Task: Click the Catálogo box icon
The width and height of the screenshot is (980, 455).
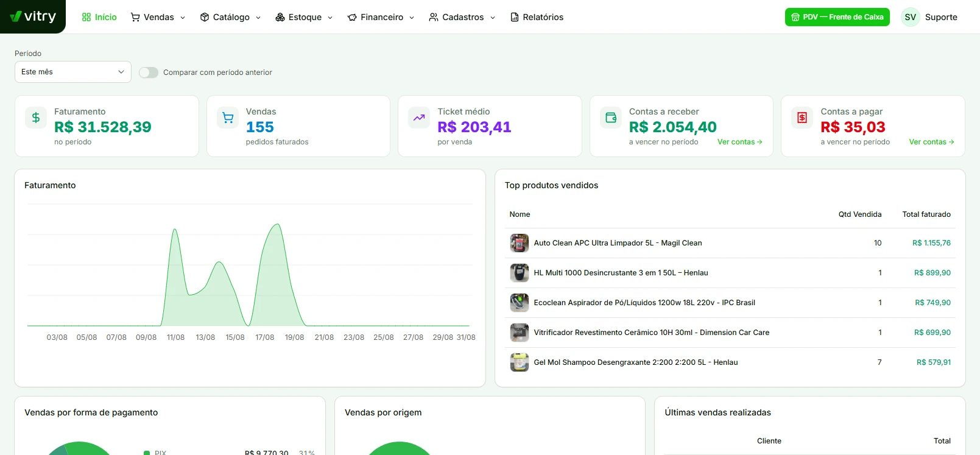Action: click(205, 17)
